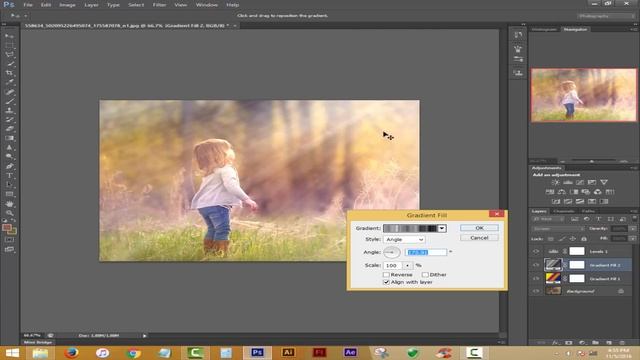Select the Crop tool
This screenshot has height=360, width=640.
pos(9,73)
